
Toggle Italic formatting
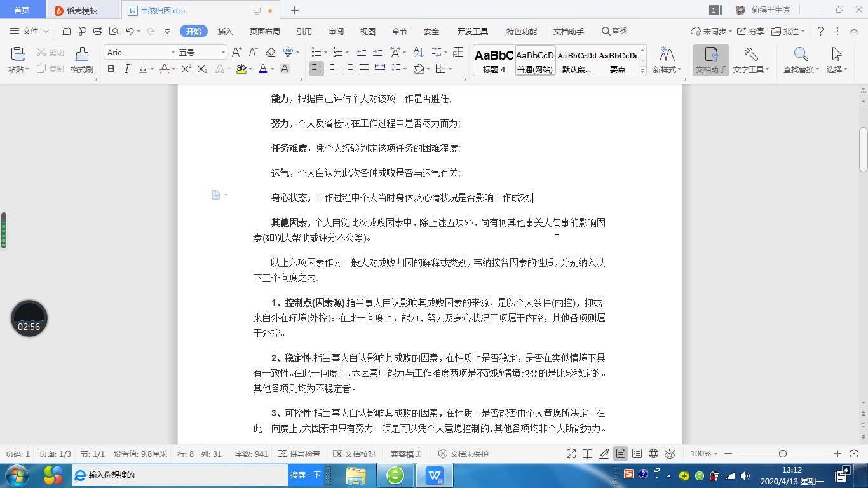127,69
